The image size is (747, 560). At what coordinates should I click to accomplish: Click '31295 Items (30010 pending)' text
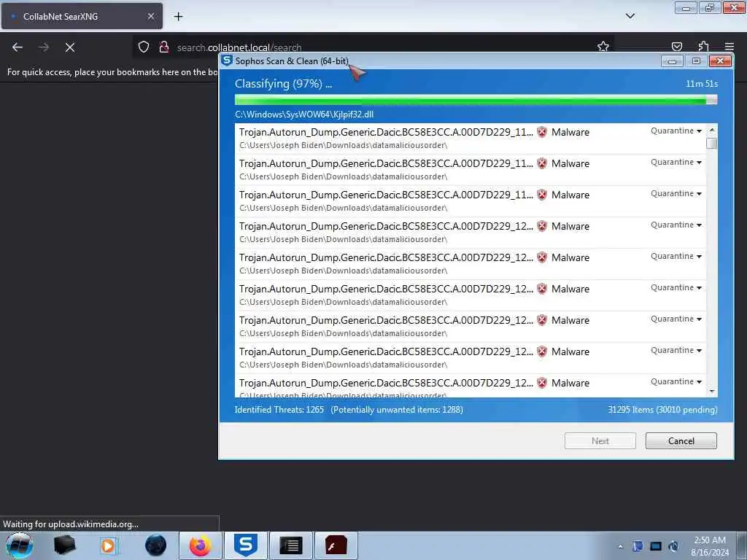[x=662, y=410]
